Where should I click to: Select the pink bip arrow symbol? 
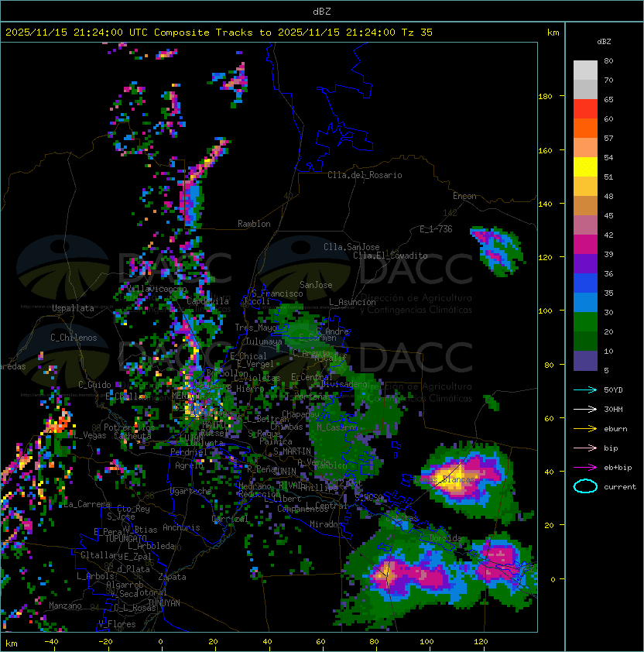pyautogui.click(x=585, y=448)
